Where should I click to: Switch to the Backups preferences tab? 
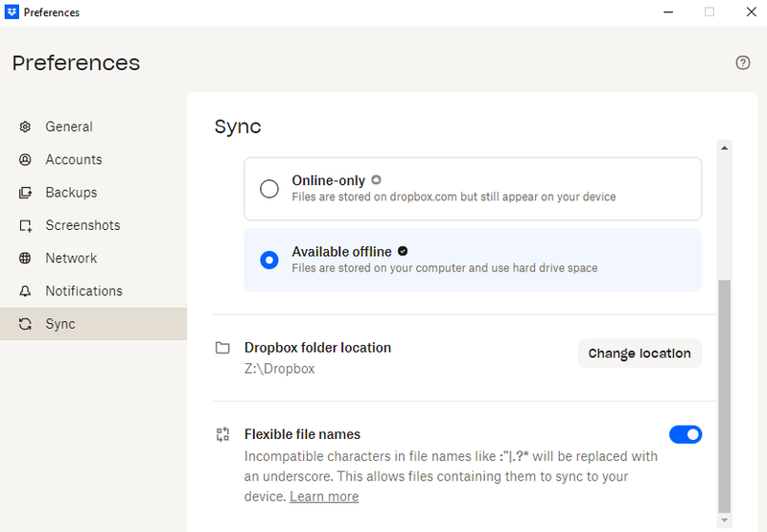point(71,193)
